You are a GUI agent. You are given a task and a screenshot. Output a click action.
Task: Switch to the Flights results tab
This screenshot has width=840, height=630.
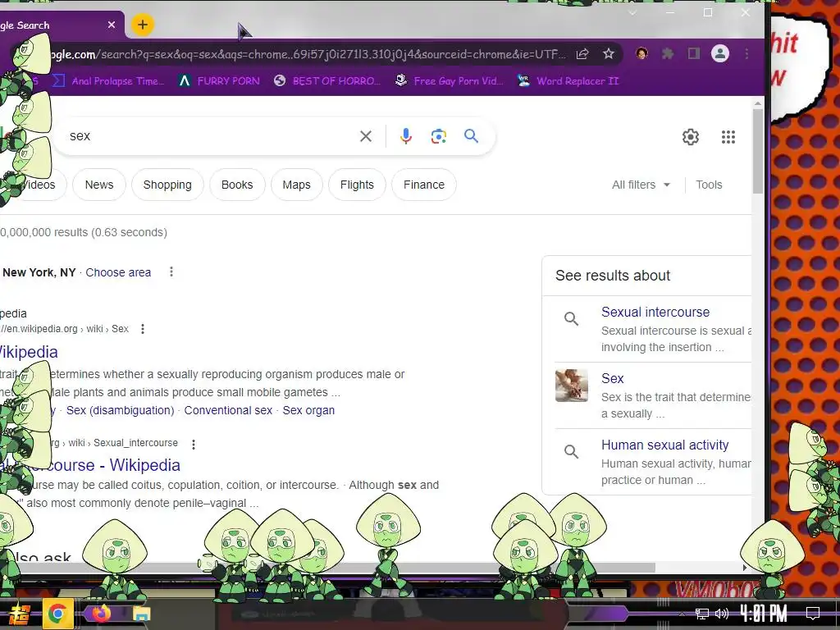(357, 185)
